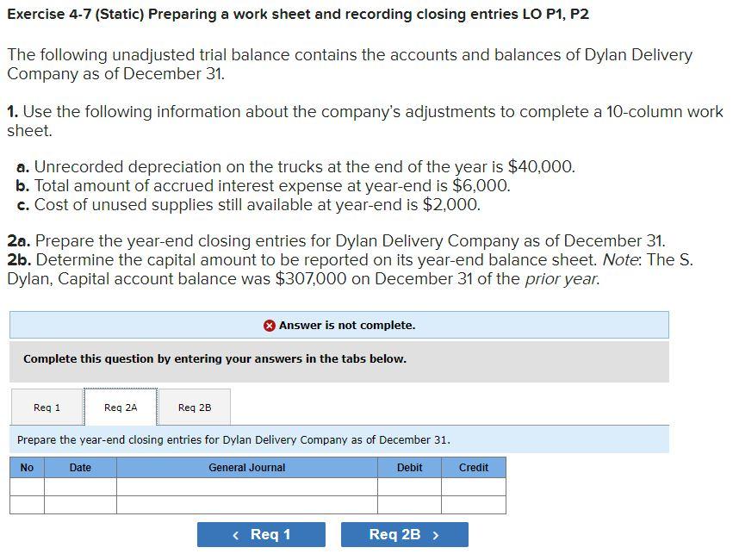Screen dimensions: 739x560
Task: Click the first row Credit field
Action: (x=473, y=485)
